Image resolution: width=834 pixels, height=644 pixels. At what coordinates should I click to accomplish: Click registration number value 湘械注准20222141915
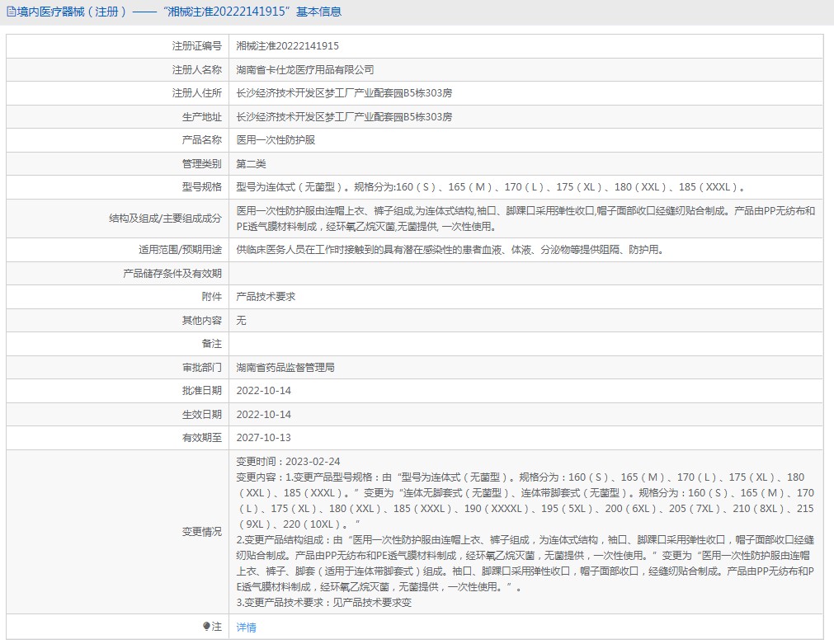[288, 45]
